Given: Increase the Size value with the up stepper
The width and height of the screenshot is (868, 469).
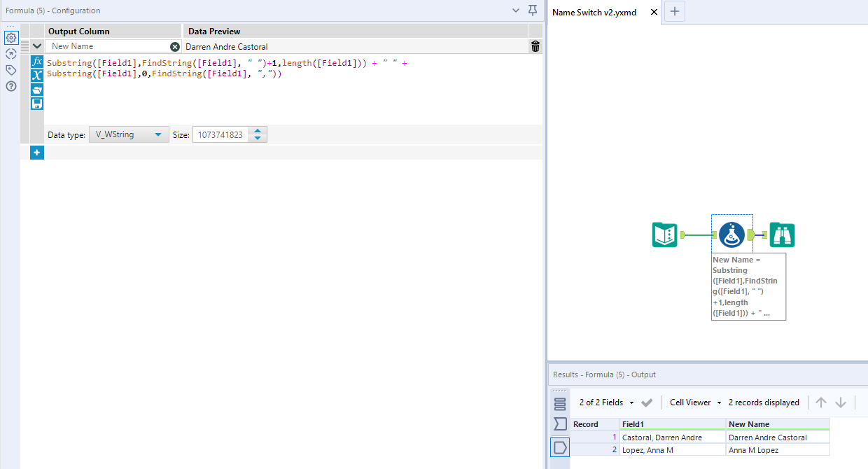Looking at the screenshot, I should pyautogui.click(x=258, y=131).
